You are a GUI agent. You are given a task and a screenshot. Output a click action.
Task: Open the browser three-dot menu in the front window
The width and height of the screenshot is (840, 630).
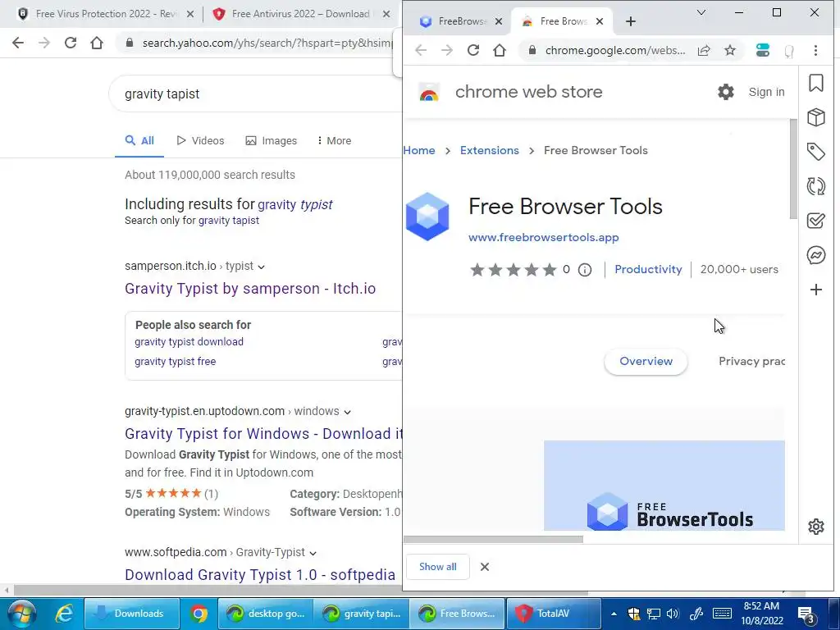pos(815,50)
